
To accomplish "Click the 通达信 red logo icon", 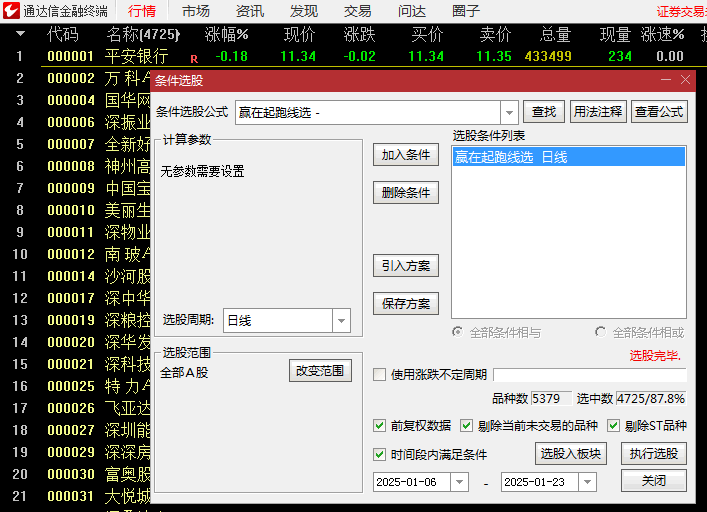I will coord(11,10).
